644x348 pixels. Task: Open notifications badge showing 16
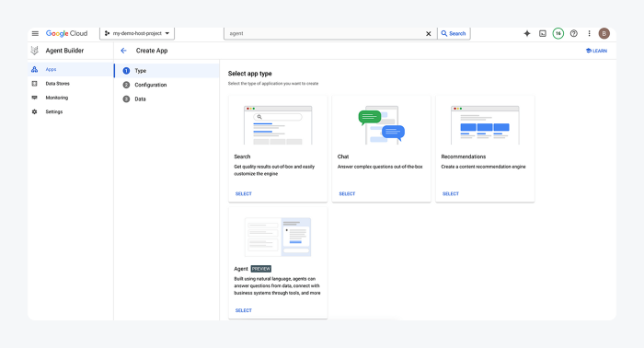point(558,34)
